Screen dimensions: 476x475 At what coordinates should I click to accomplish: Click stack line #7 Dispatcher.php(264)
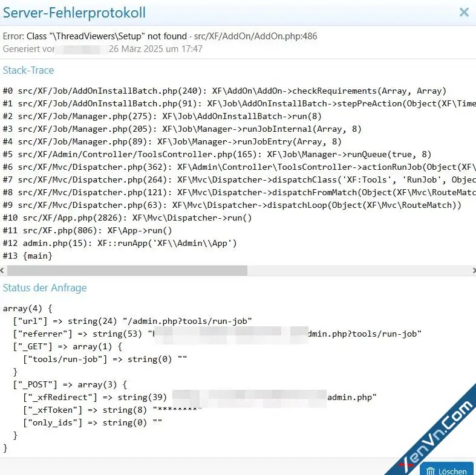coord(240,180)
